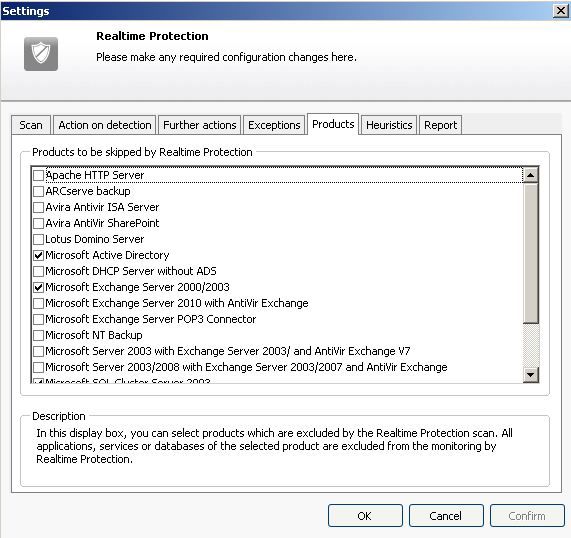Open the Heuristics tab
This screenshot has width=571, height=538.
tap(389, 125)
